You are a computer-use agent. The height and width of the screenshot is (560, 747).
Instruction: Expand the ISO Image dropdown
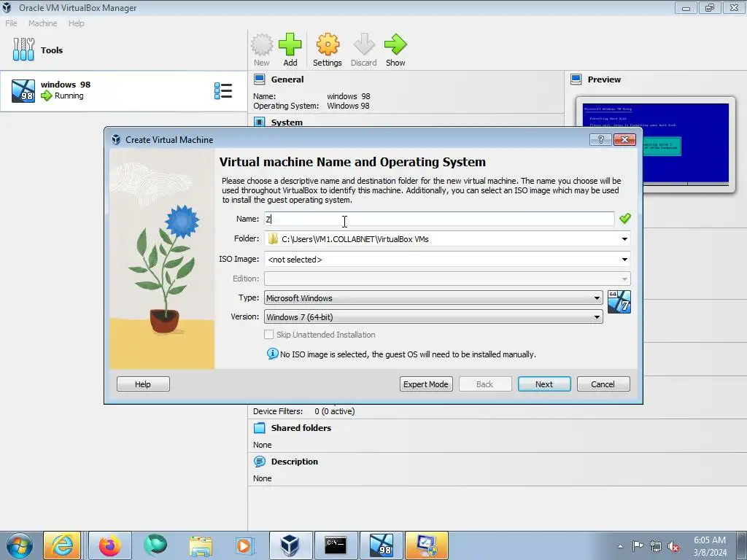pyautogui.click(x=624, y=260)
